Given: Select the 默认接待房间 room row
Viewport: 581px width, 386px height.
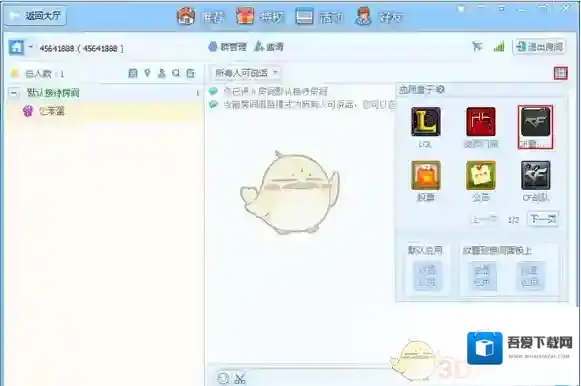Looking at the screenshot, I should coord(104,93).
